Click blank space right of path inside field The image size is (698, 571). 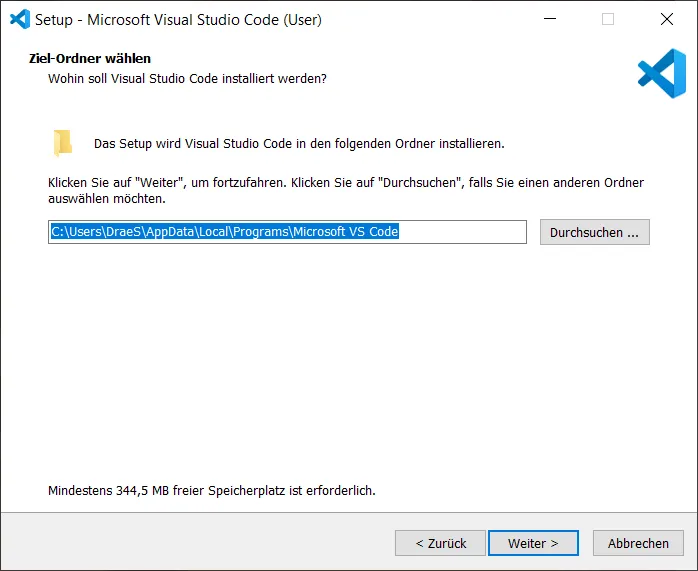[465, 232]
